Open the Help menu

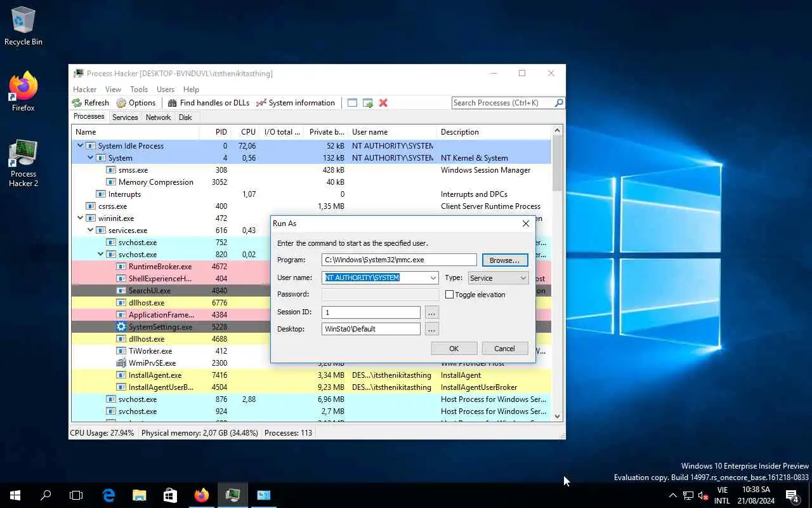191,90
